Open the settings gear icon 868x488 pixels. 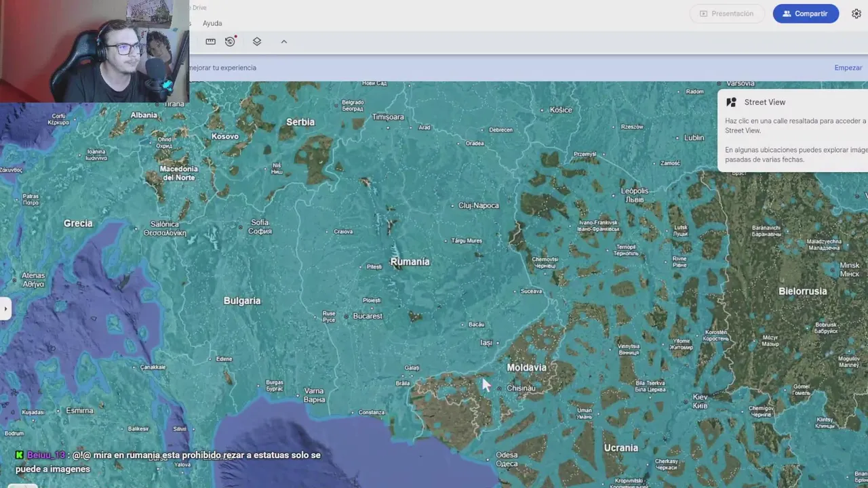coord(856,14)
